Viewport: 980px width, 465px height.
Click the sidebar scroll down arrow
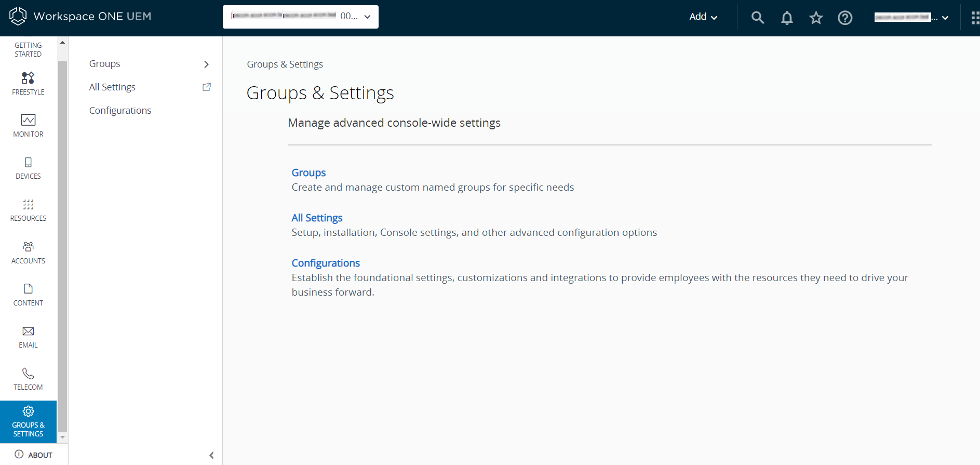[62, 437]
